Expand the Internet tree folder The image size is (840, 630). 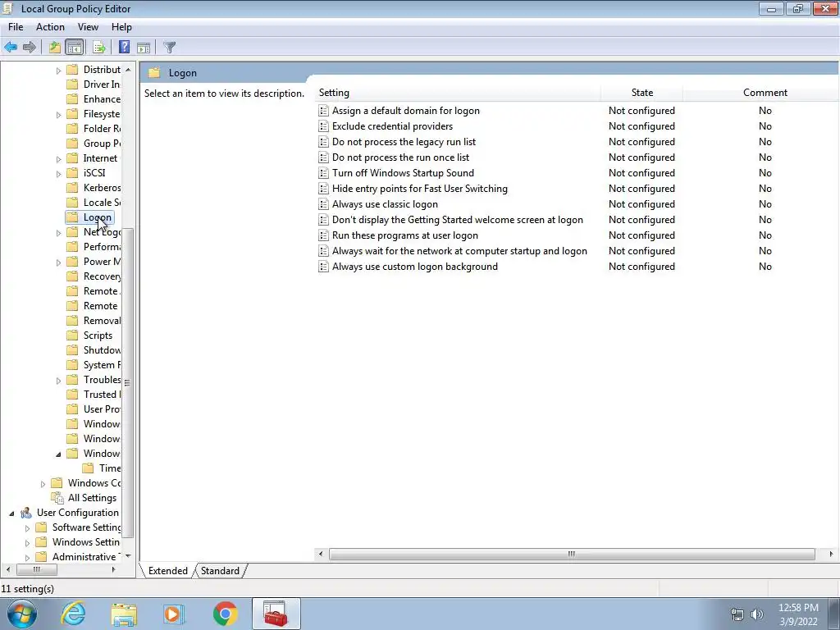click(x=58, y=159)
